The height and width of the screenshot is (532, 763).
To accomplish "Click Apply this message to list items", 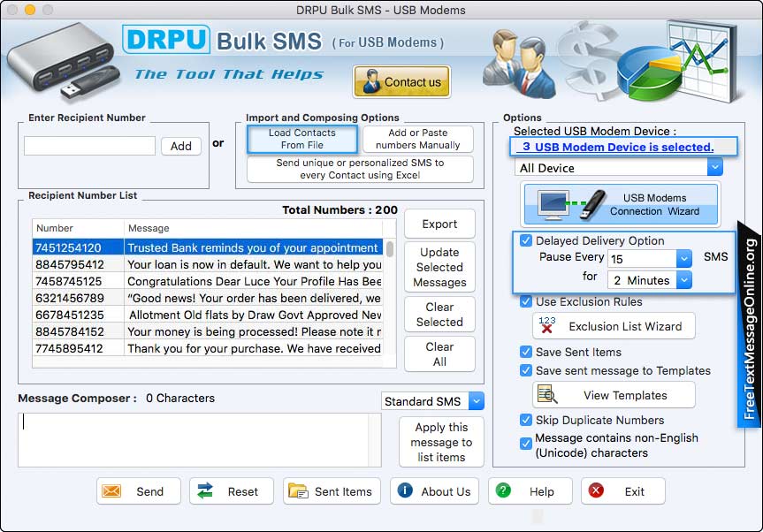I will click(441, 442).
